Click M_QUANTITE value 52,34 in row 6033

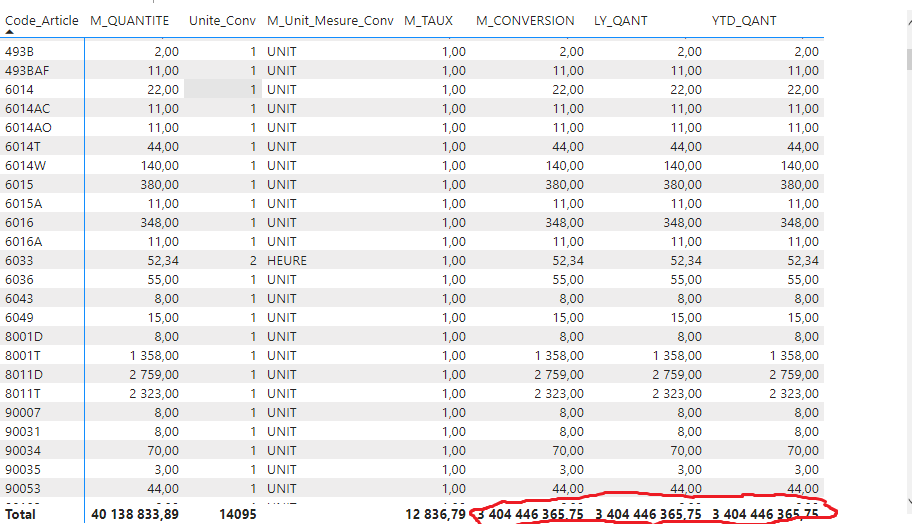(163, 261)
